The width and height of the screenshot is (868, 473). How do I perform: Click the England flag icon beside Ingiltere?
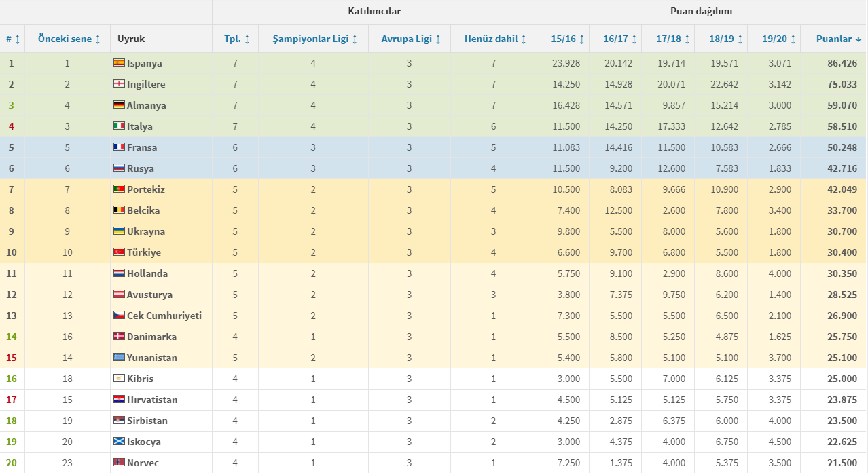(x=118, y=84)
